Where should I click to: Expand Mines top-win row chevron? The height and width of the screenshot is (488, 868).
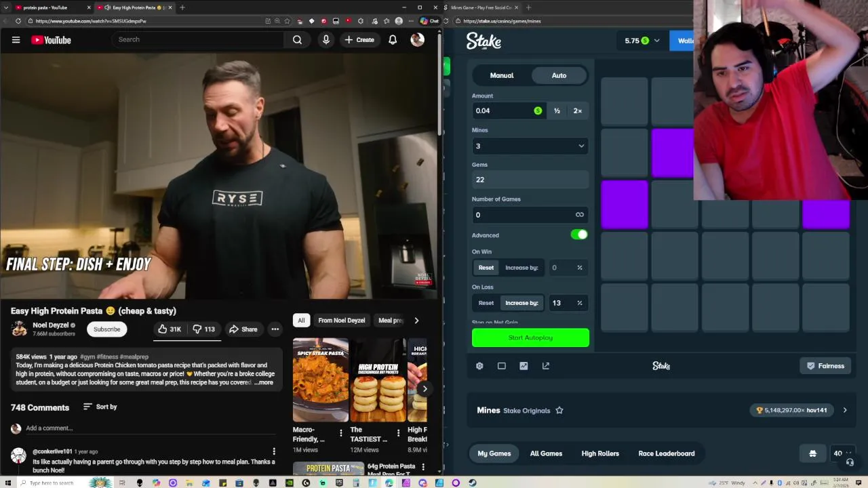(845, 410)
